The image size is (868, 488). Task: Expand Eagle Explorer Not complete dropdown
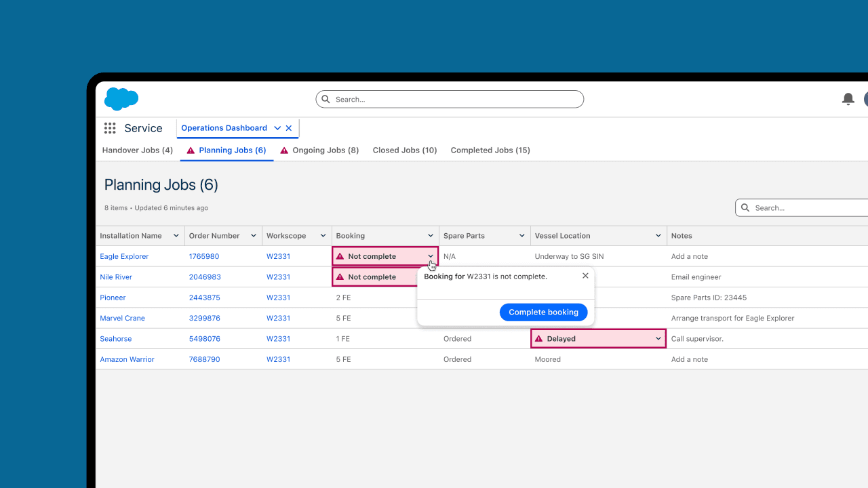click(x=431, y=256)
